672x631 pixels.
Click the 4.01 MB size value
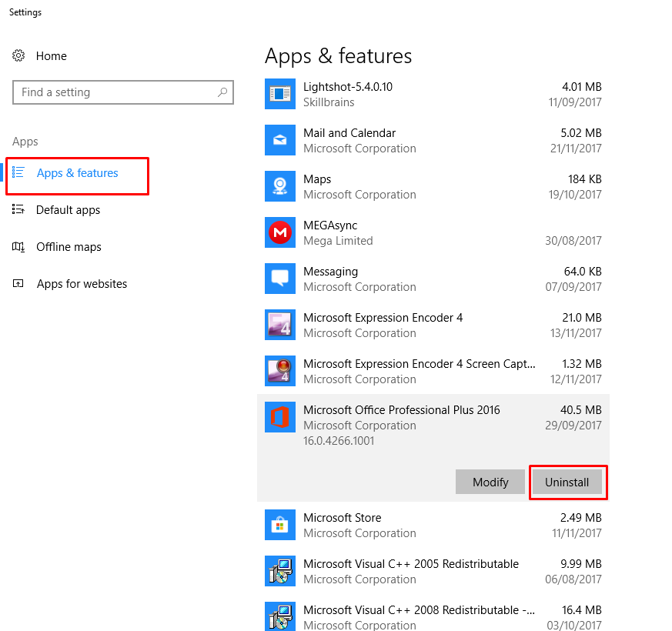point(582,87)
